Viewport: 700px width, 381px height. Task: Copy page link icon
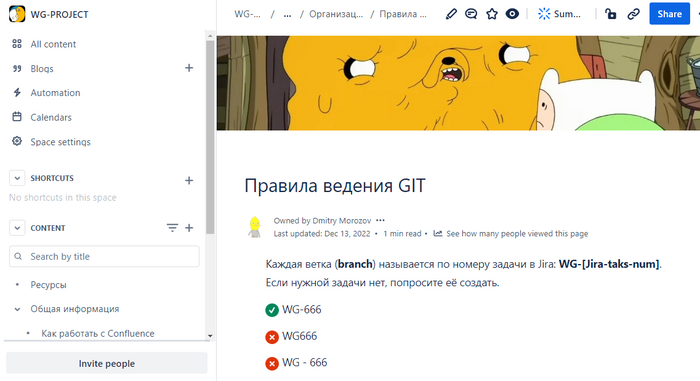(x=633, y=14)
